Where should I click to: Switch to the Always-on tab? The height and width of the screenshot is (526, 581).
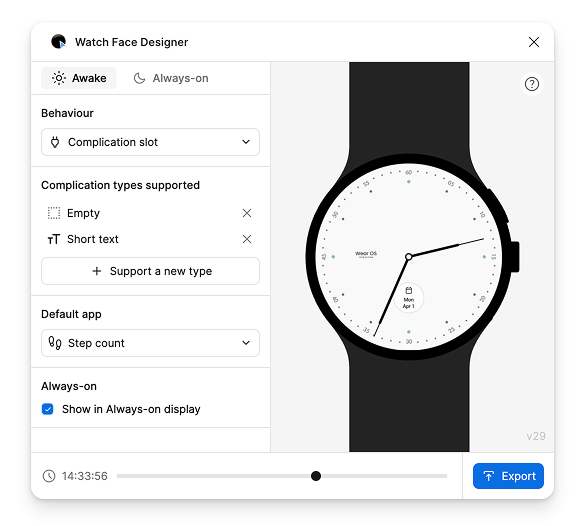[171, 78]
